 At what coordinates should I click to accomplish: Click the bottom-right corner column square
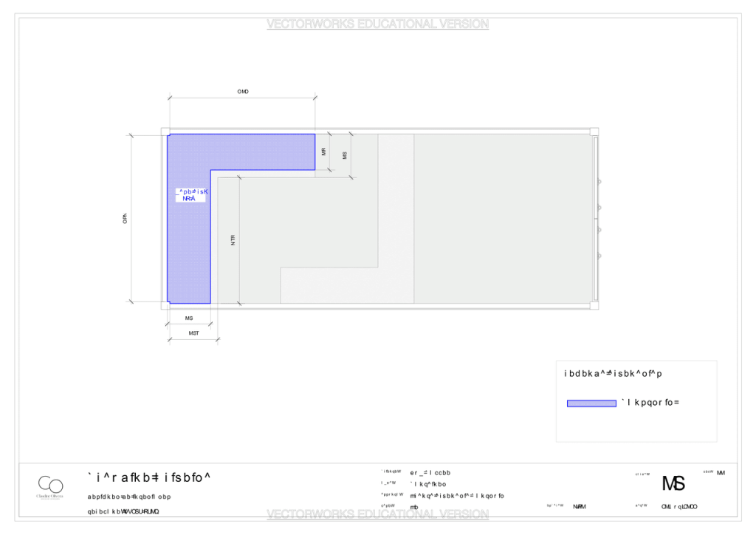pos(594,305)
